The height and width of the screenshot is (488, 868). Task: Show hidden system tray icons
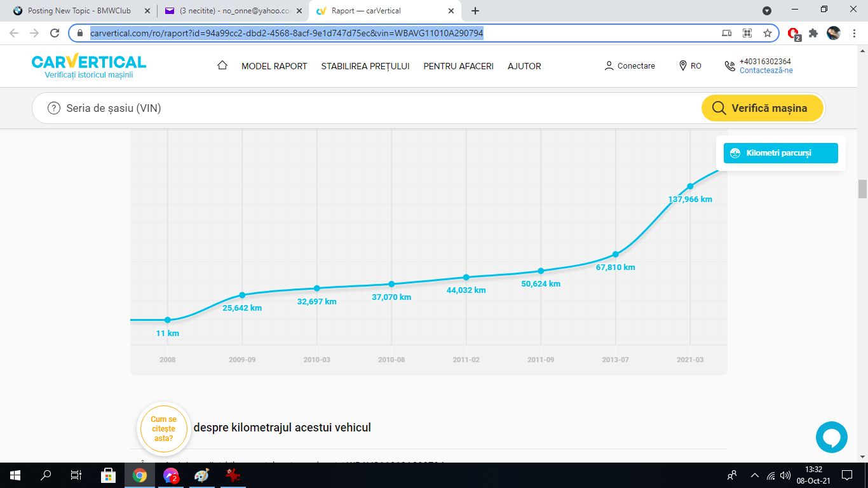pyautogui.click(x=755, y=475)
